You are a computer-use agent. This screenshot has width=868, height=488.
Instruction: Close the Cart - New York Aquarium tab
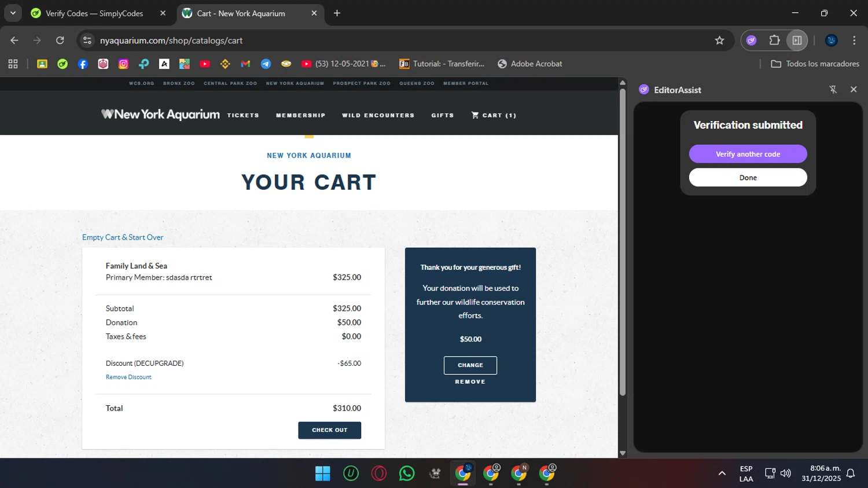[x=314, y=13]
